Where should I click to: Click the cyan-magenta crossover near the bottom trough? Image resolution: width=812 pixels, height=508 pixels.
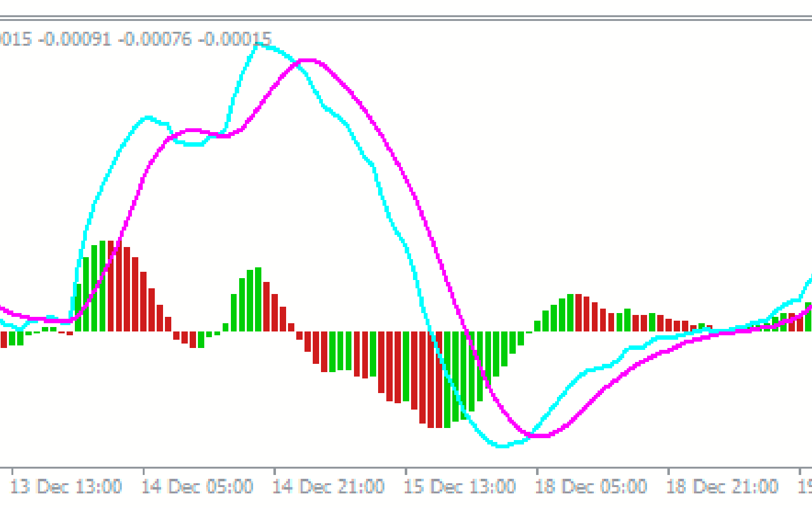530,435
